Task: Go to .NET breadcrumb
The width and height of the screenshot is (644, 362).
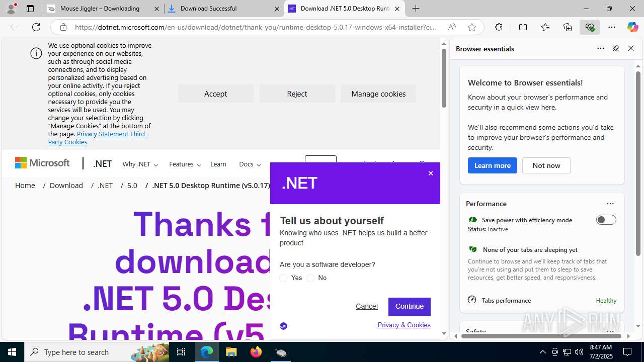Action: 105,186
